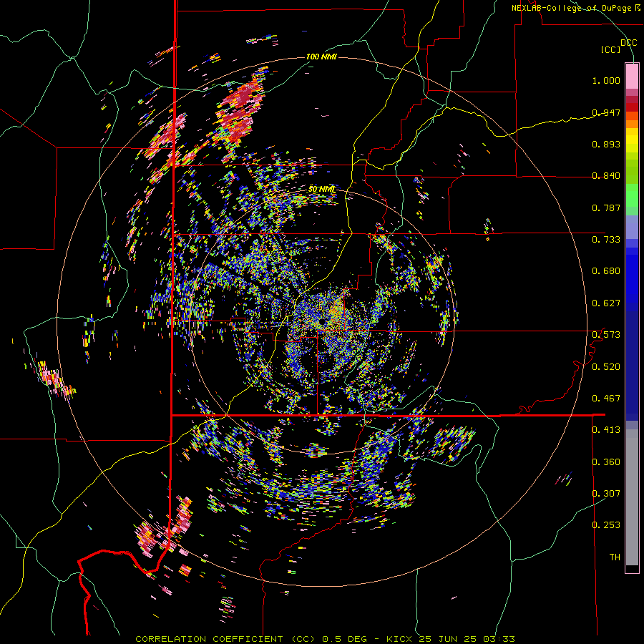Select the 0.360 scale value

click(x=606, y=462)
